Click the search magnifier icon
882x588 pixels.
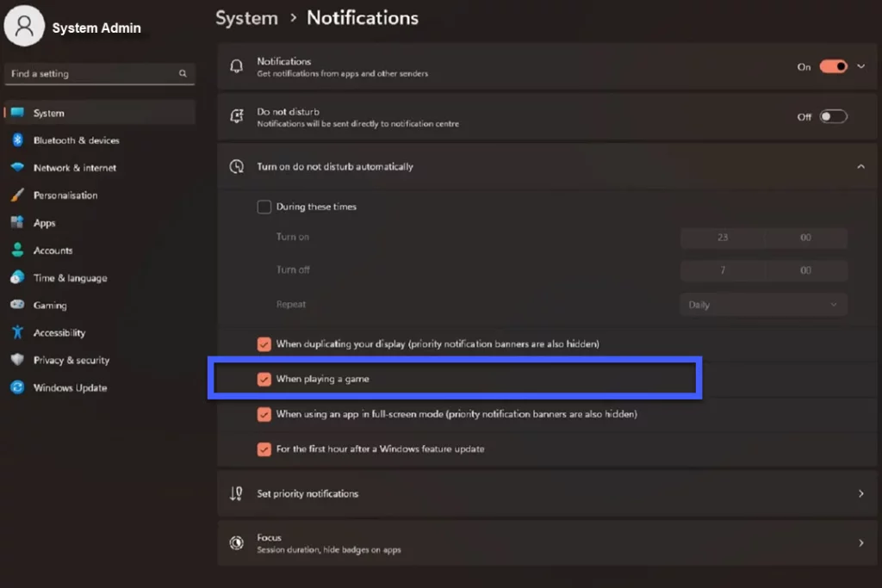pos(183,74)
